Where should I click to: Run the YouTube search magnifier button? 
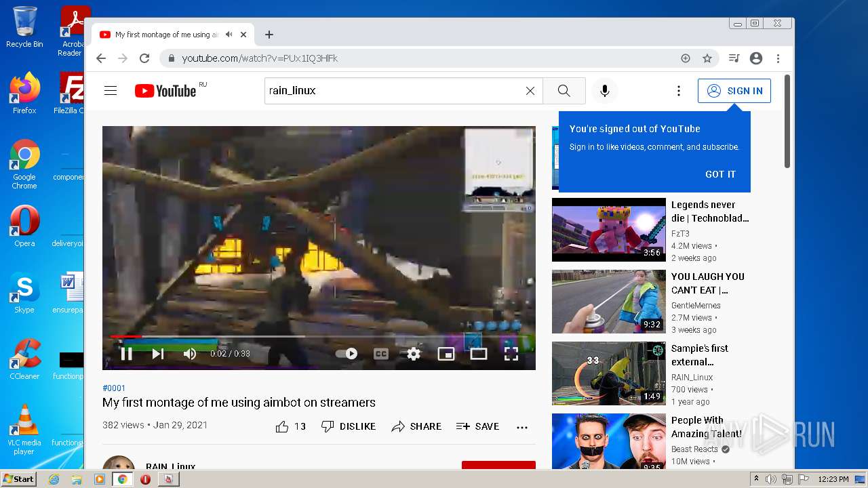tap(564, 91)
